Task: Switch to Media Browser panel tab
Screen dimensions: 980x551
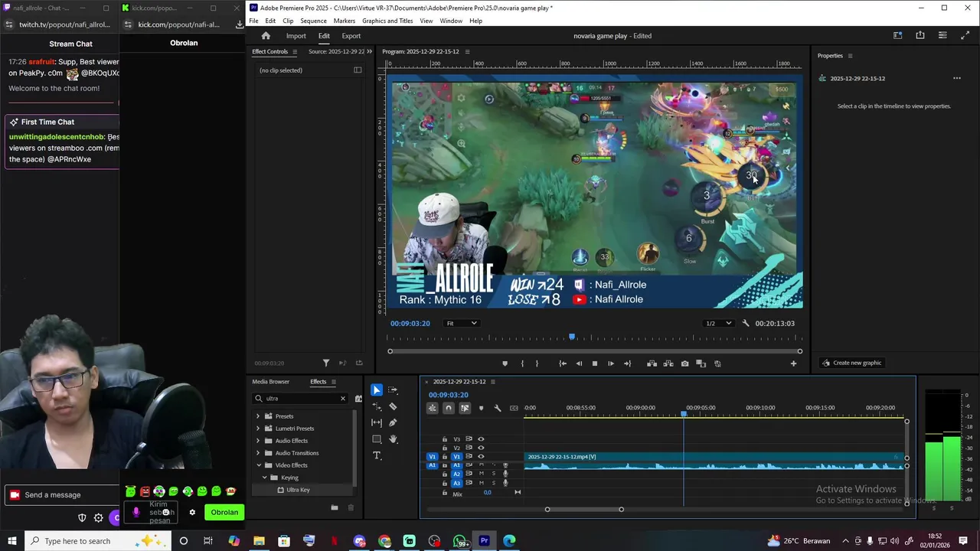Action: point(271,382)
